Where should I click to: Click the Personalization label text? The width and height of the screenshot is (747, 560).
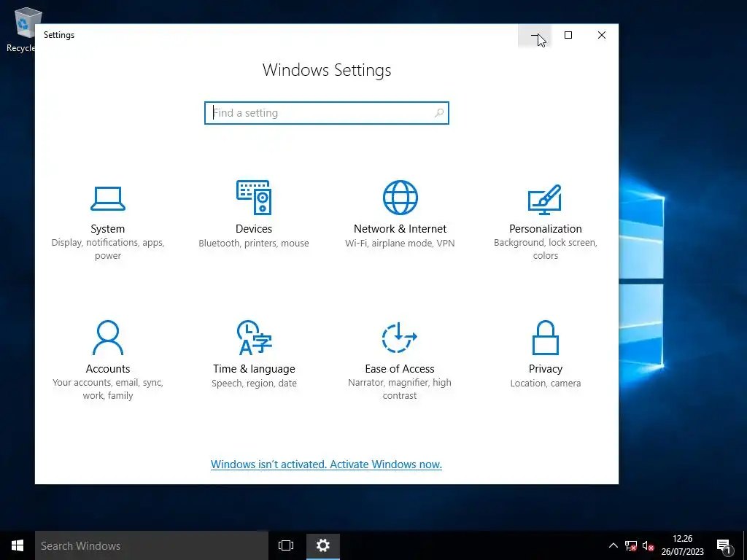(546, 228)
